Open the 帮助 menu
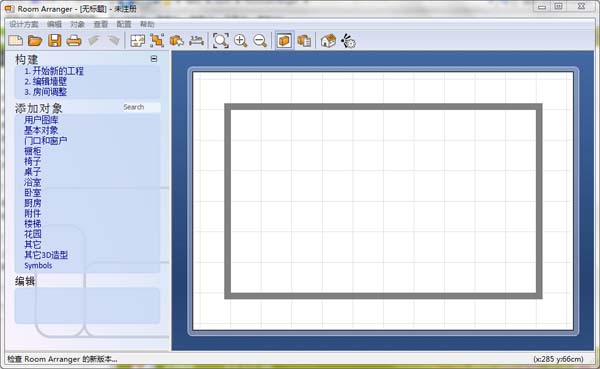This screenshot has height=369, width=600. (x=147, y=24)
